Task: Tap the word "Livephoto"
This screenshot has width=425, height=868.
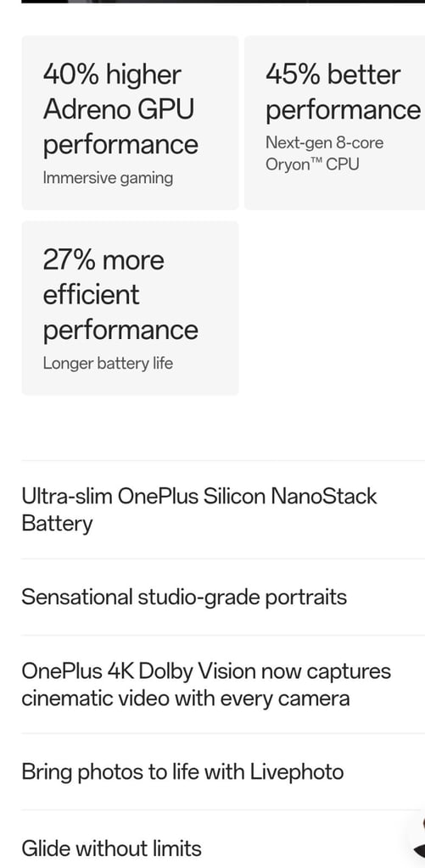Action: [x=297, y=771]
